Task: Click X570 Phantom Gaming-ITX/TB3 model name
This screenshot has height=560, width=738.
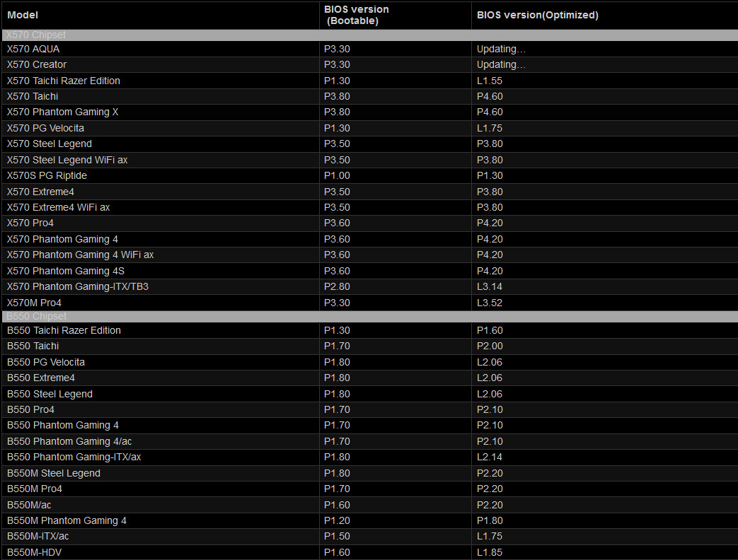Action: pyautogui.click(x=78, y=287)
